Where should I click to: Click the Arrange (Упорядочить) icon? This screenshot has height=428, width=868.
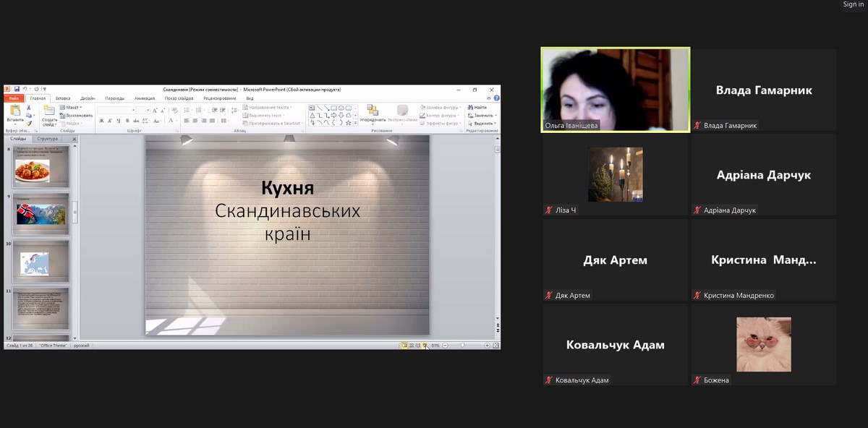[x=373, y=111]
